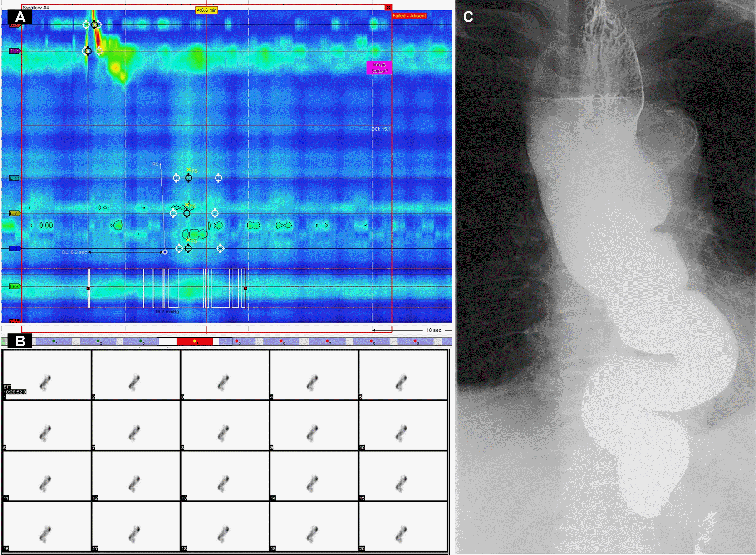756x555 pixels.
Task: Click the DL: 6.2 sec latency label
Action: pos(74,252)
